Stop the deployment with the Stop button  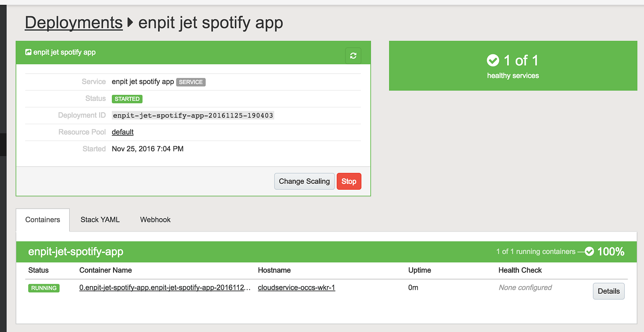[x=349, y=181]
